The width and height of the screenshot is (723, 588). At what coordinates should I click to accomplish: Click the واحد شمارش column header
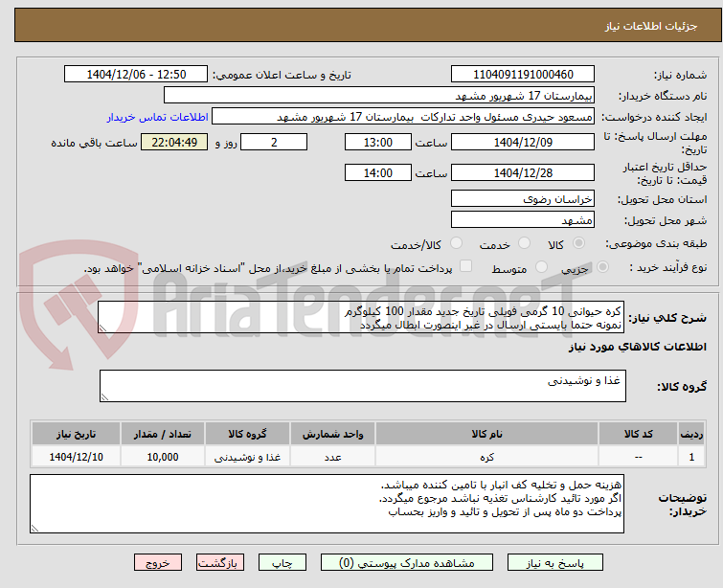[x=332, y=435]
